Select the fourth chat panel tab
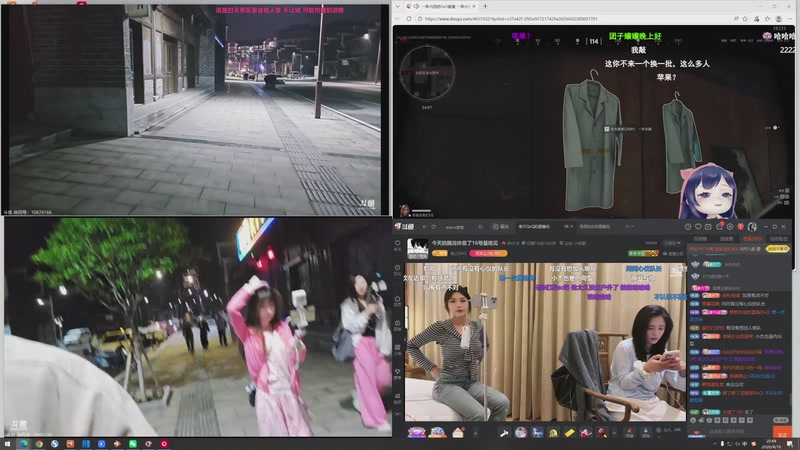Image resolution: width=800 pixels, height=450 pixels. tap(778, 239)
